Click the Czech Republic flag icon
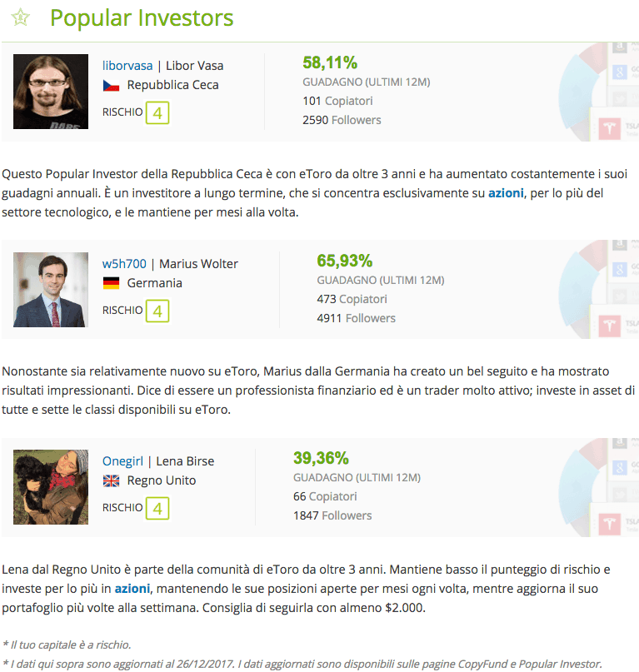 pos(111,86)
